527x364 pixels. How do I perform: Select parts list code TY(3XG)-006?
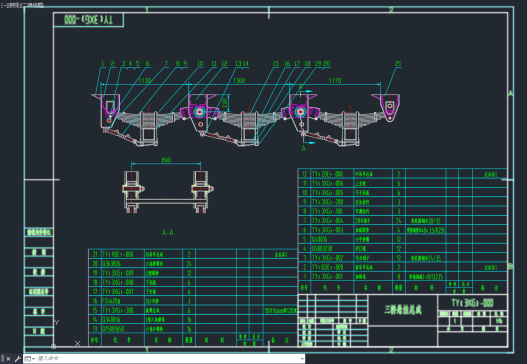pyautogui.click(x=328, y=184)
